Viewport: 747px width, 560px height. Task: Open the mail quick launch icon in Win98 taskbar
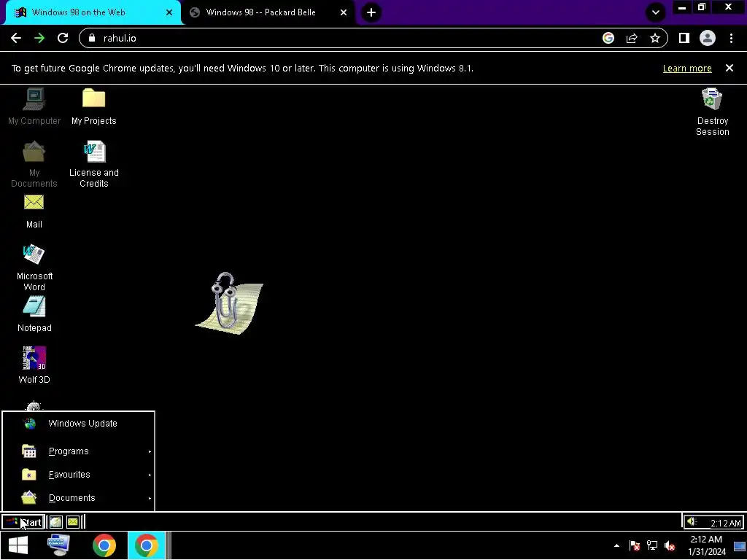click(x=72, y=522)
